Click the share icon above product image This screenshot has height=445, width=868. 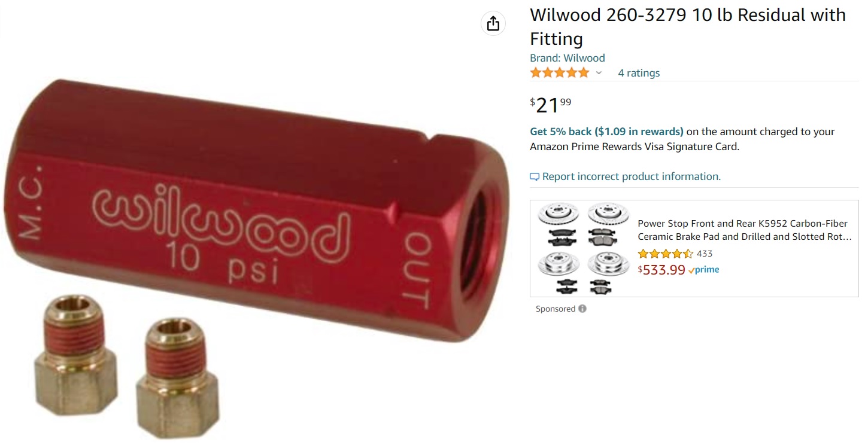(x=493, y=24)
